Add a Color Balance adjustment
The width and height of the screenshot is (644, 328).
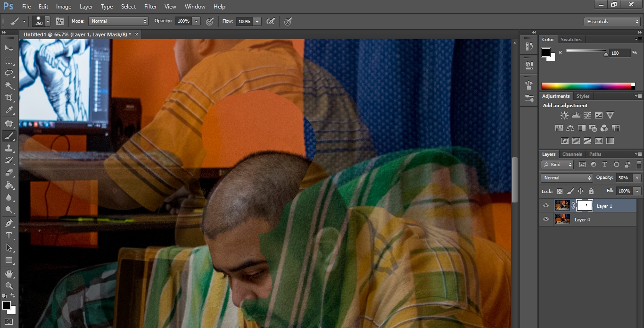[x=570, y=128]
